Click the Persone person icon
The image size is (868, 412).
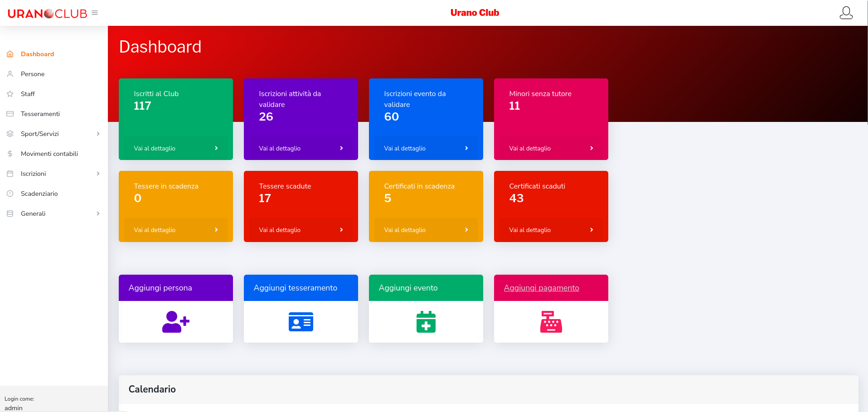pos(10,74)
